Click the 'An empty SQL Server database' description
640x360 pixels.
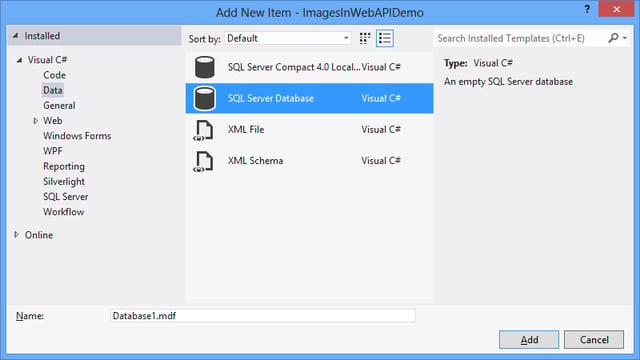(x=508, y=82)
